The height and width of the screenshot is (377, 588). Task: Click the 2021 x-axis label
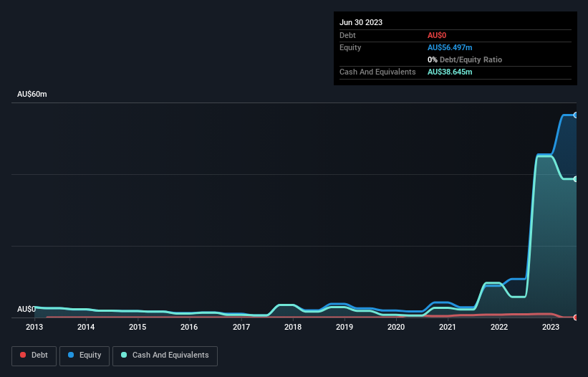[x=448, y=327]
